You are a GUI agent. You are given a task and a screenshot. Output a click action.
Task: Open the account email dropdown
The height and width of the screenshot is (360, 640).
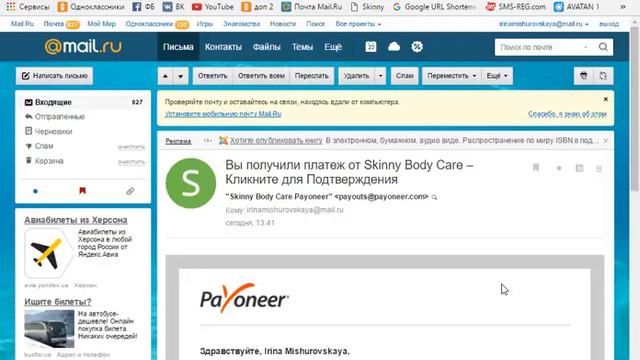coord(543,24)
